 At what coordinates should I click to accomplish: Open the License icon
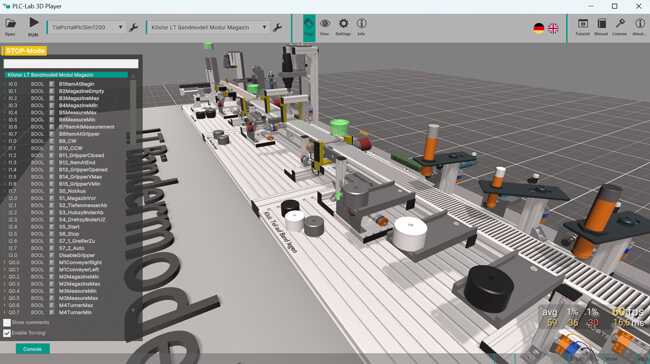(620, 27)
